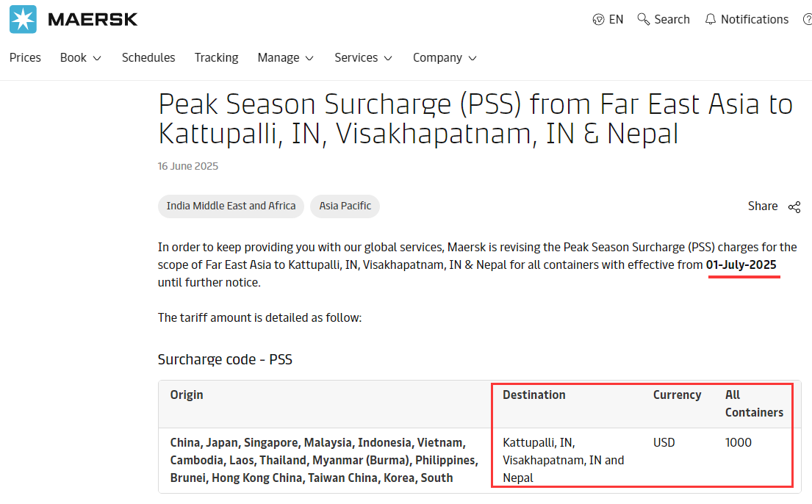Switch language via the EN label

pyautogui.click(x=616, y=20)
